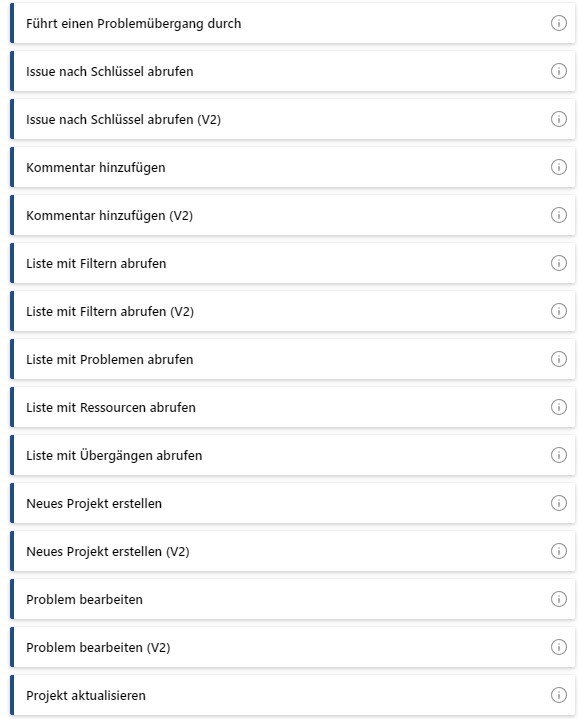The width and height of the screenshot is (583, 719).
Task: Select Liste mit Problemen abrufen action
Action: 293,359
